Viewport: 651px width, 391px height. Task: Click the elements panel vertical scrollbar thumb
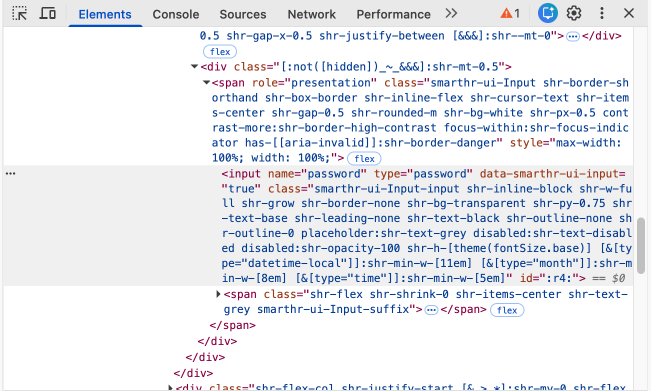[641, 245]
